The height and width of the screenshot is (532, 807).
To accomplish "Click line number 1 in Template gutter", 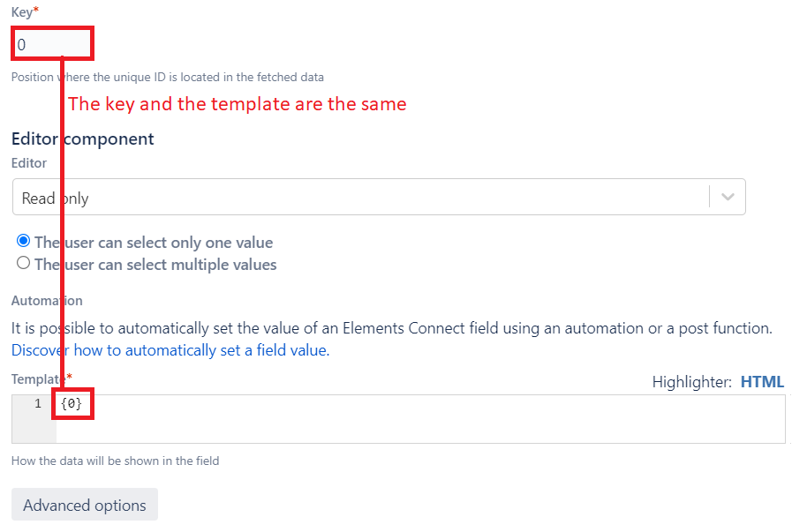I will pos(37,404).
